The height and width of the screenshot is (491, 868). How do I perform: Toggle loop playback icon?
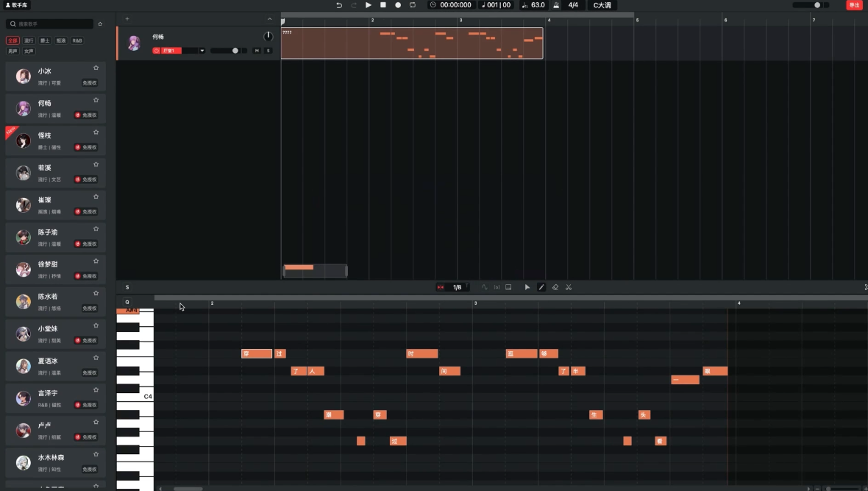tap(413, 5)
